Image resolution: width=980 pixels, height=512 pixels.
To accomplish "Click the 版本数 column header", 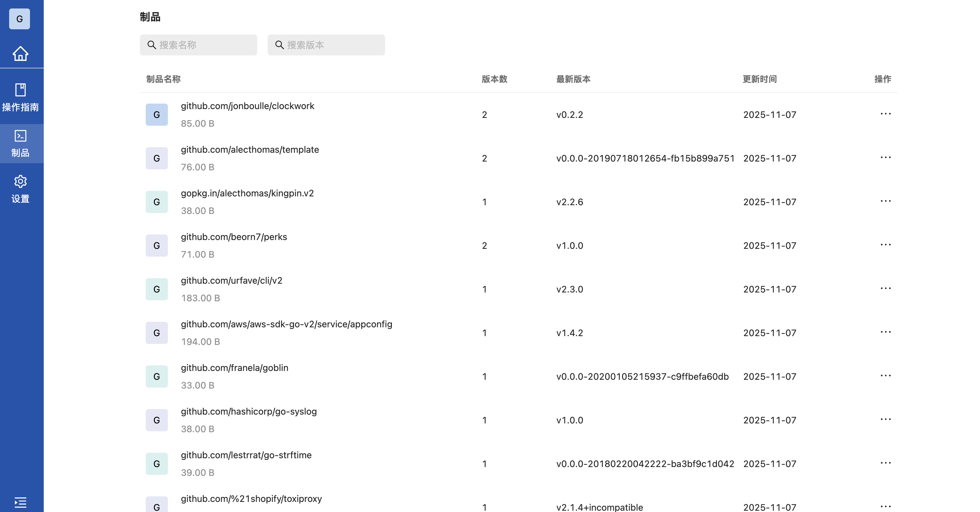I will (x=494, y=79).
